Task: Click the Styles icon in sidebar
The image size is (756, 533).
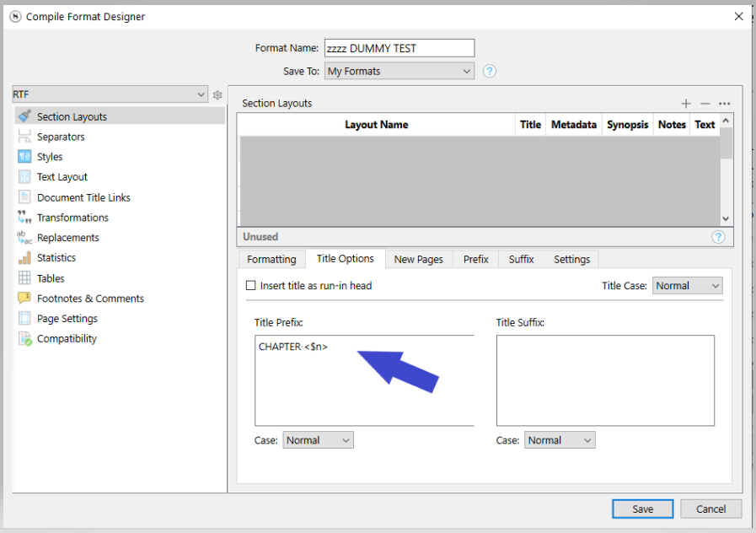Action: coord(24,157)
